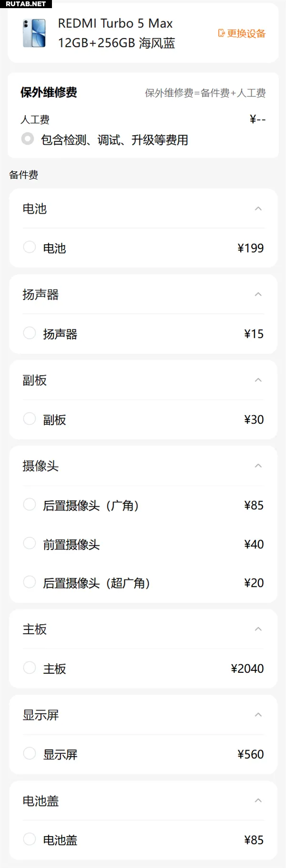Select the 显示屏 display radio button
The width and height of the screenshot is (286, 868).
[x=30, y=753]
